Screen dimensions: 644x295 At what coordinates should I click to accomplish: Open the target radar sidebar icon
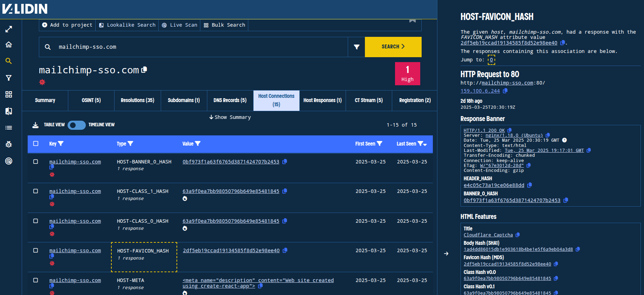[x=9, y=161]
